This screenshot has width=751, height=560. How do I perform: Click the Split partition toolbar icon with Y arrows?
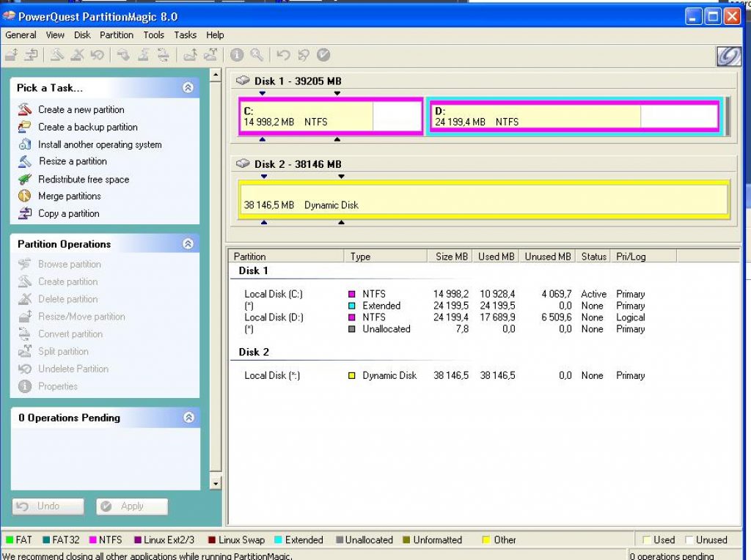pos(210,55)
